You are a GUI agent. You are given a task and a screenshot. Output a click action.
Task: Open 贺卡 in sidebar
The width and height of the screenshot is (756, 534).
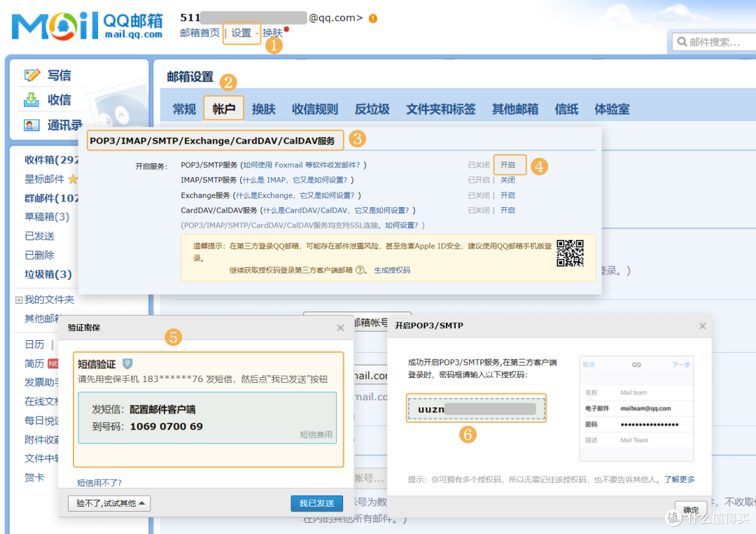34,477
